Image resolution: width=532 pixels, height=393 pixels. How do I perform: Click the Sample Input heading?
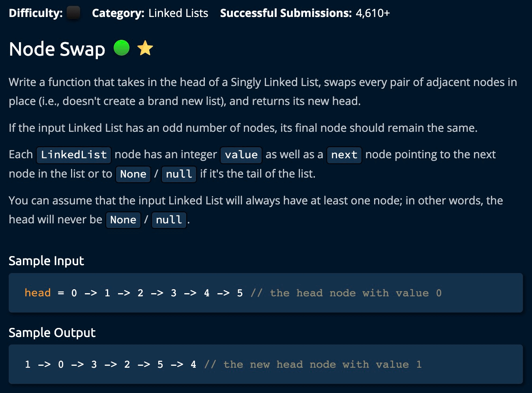[46, 261]
